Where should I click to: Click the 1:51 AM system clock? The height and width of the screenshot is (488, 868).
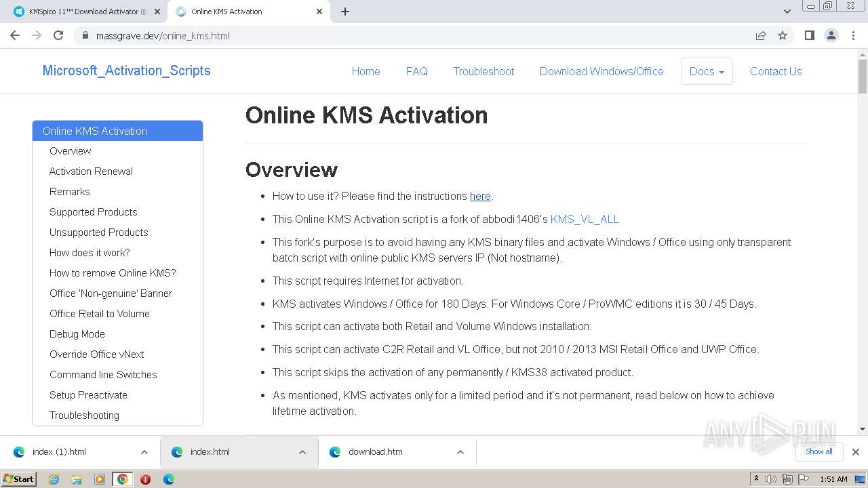(833, 479)
